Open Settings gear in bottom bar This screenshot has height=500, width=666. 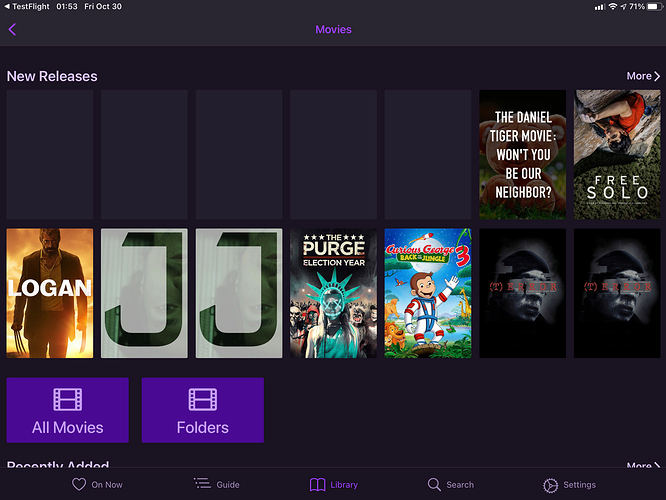[550, 485]
